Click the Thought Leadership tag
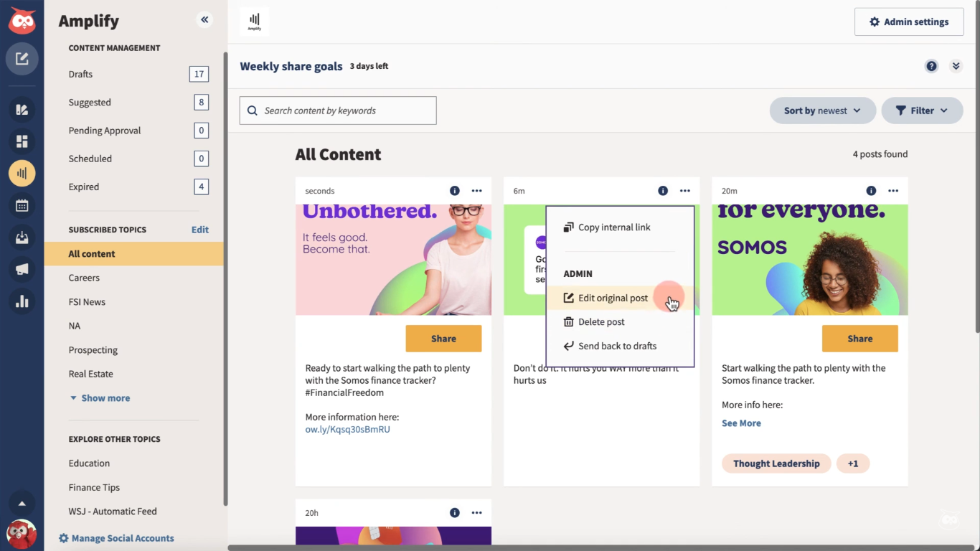Screen dimensions: 980x551 pyautogui.click(x=776, y=463)
